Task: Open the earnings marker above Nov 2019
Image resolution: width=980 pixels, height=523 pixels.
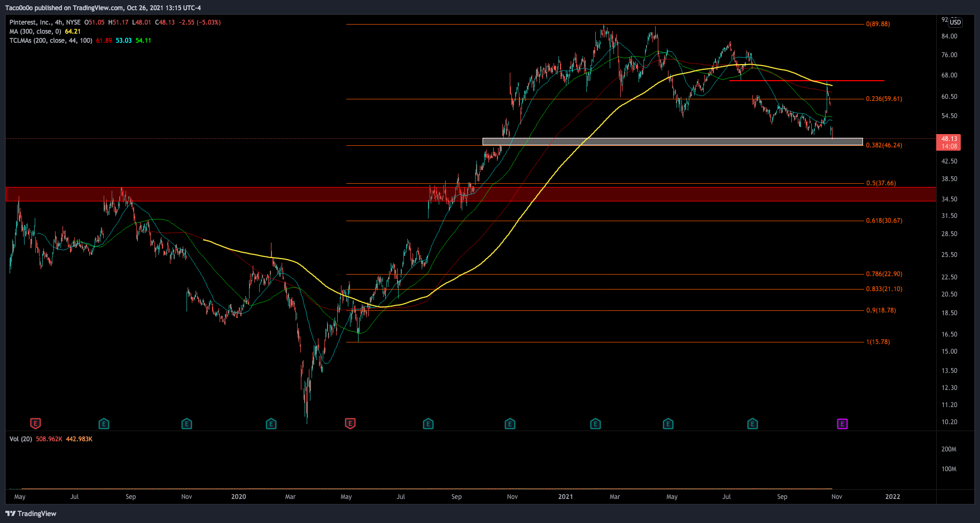Action: 186,424
